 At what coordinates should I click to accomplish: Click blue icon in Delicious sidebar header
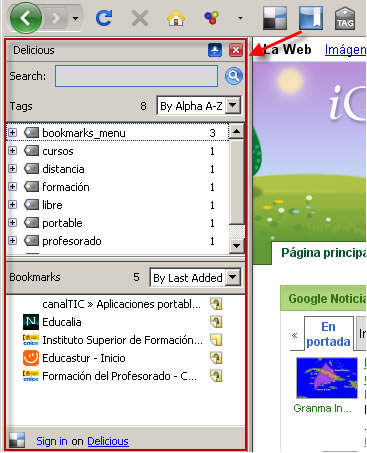[215, 50]
